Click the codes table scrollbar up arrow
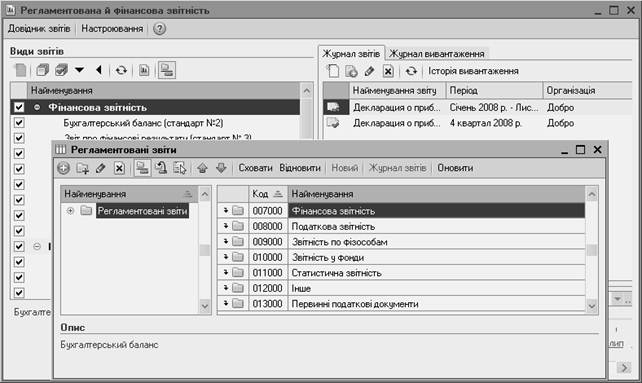The width and height of the screenshot is (642, 383). click(x=592, y=195)
